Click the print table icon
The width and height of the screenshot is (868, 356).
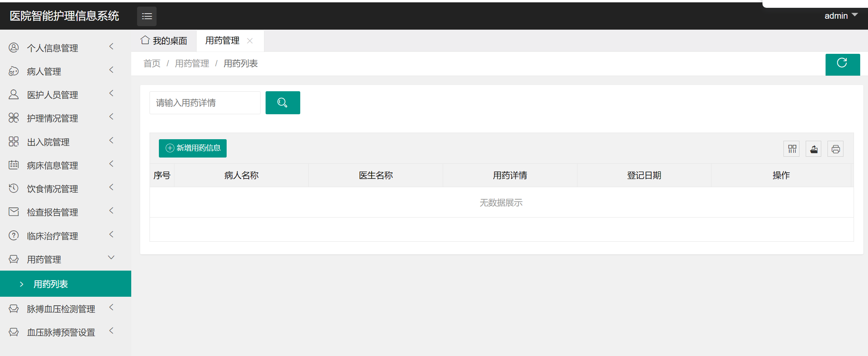point(835,149)
